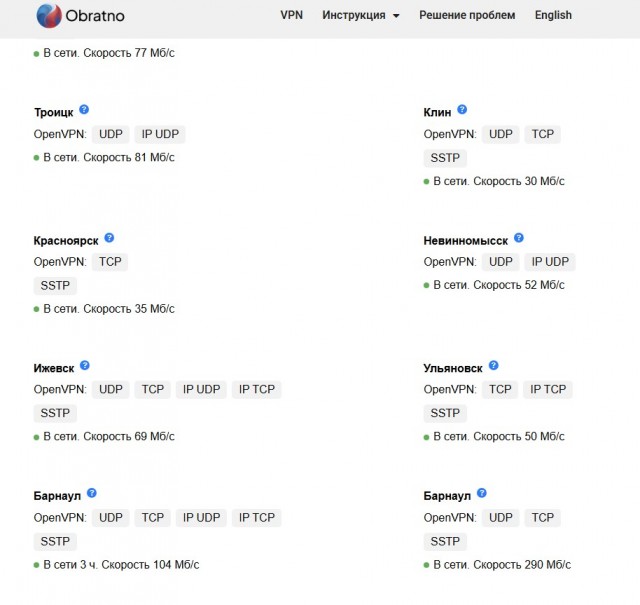This screenshot has width=640, height=605.
Task: Expand the Инструкция dropdown menu
Action: [361, 15]
